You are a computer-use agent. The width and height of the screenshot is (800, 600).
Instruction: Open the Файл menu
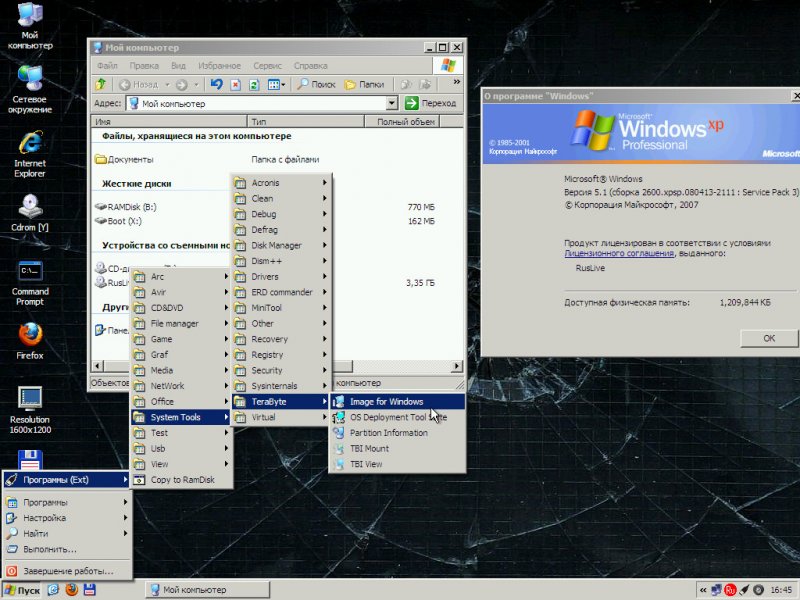107,66
